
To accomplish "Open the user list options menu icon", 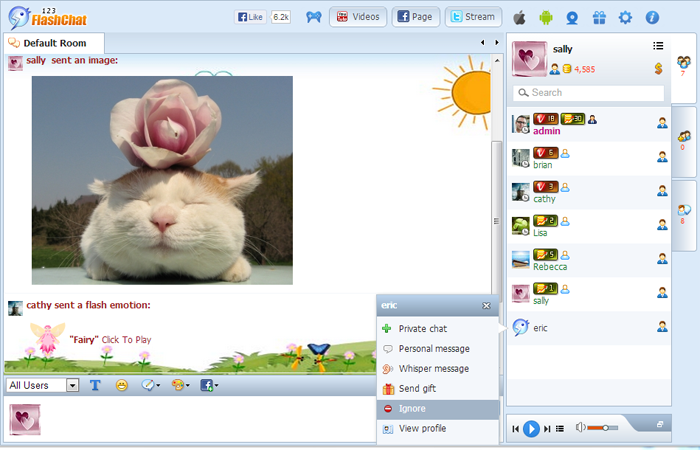I will coord(658,46).
